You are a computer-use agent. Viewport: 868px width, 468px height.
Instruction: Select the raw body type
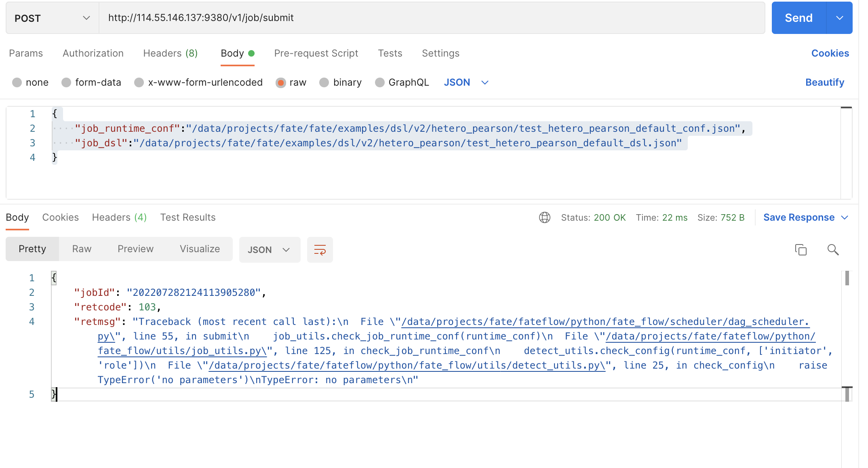pyautogui.click(x=280, y=82)
